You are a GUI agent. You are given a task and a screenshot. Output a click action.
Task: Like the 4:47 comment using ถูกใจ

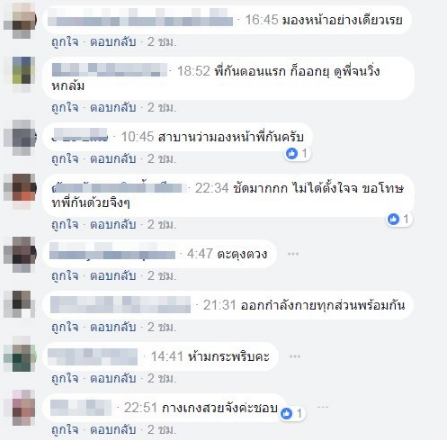click(x=65, y=276)
